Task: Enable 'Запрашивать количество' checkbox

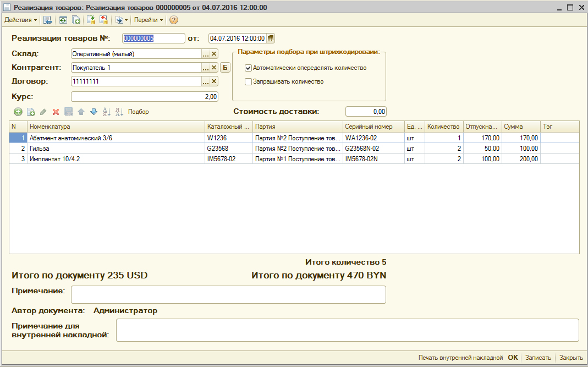Action: click(249, 81)
